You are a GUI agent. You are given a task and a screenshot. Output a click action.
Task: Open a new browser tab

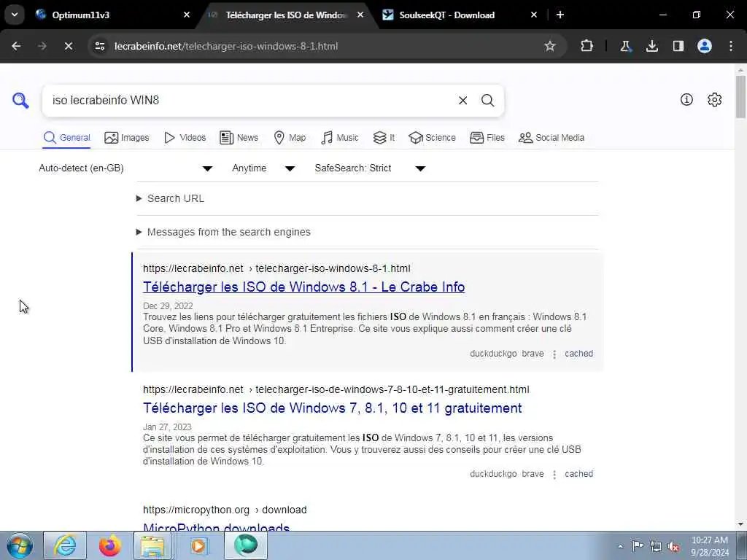coord(560,15)
